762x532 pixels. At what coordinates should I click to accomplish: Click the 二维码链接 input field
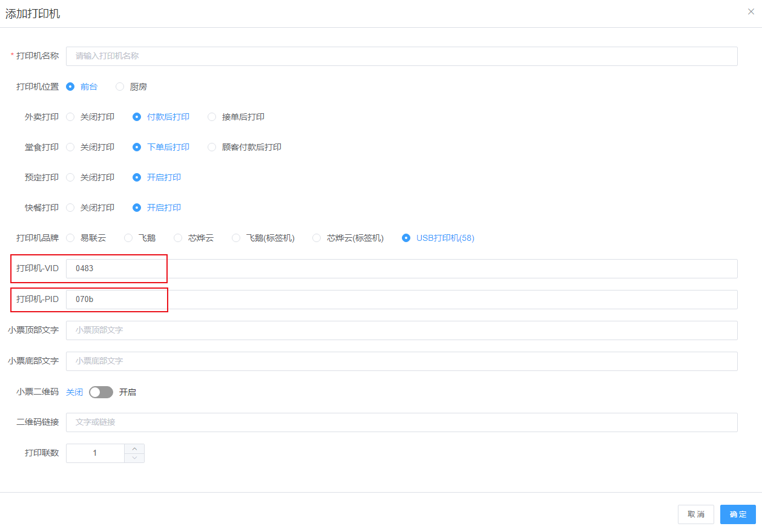(402, 422)
